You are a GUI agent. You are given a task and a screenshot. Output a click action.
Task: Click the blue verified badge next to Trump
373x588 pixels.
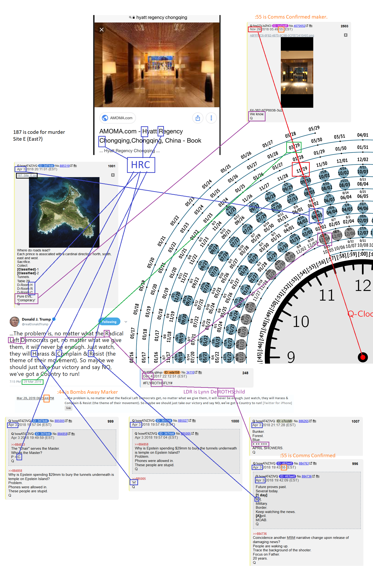(x=54, y=319)
